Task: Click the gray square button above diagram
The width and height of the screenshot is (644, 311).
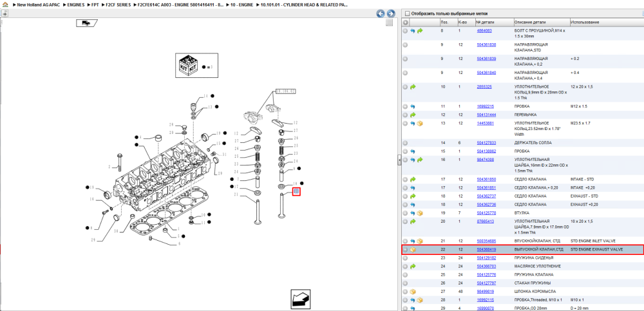Action: (390, 23)
